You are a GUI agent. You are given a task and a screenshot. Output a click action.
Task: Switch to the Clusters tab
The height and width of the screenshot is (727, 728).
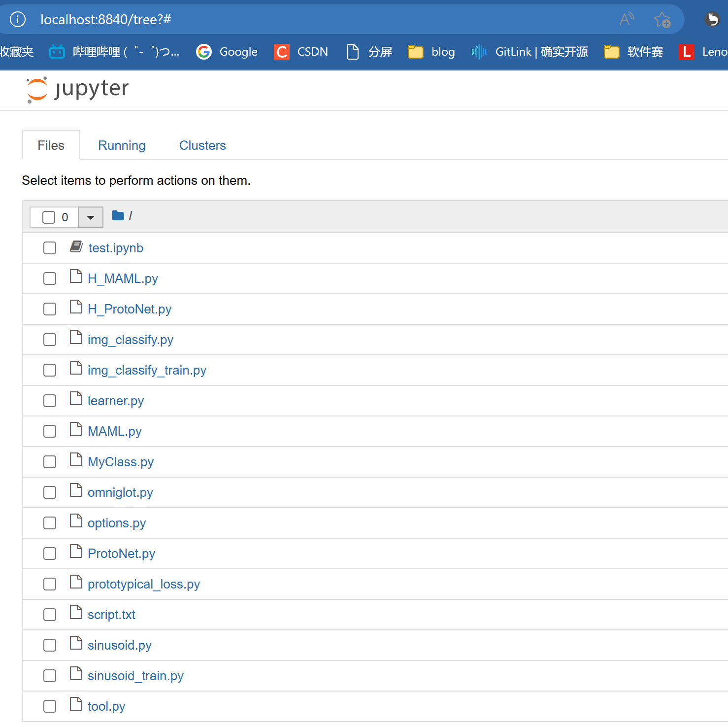(x=202, y=145)
